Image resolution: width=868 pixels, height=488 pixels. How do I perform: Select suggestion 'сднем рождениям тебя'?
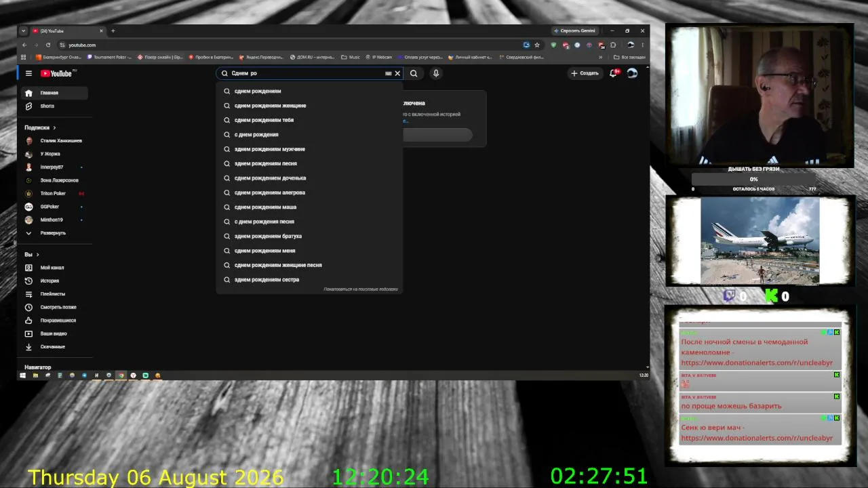coord(309,120)
